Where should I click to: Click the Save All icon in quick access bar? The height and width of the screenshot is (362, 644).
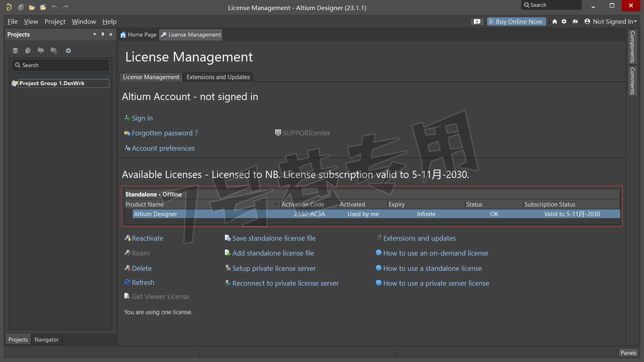click(21, 7)
